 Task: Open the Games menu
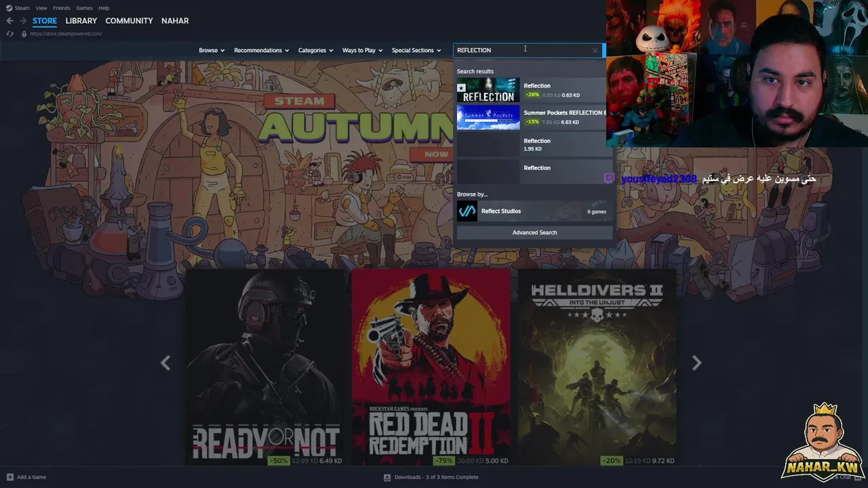(84, 8)
